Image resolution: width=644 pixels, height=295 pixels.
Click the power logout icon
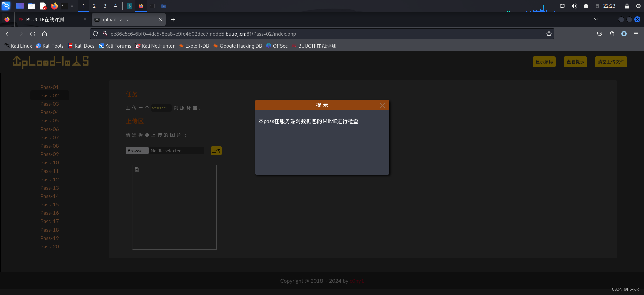coord(638,6)
